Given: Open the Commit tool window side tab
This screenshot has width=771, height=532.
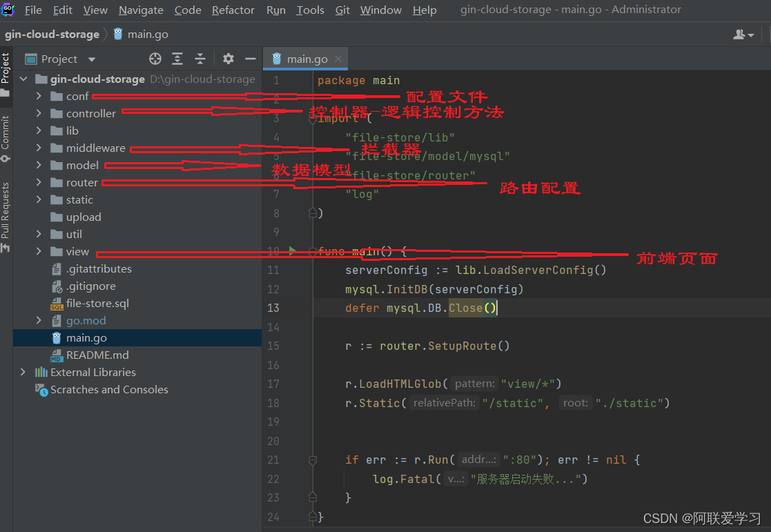Looking at the screenshot, I should click(x=6, y=138).
